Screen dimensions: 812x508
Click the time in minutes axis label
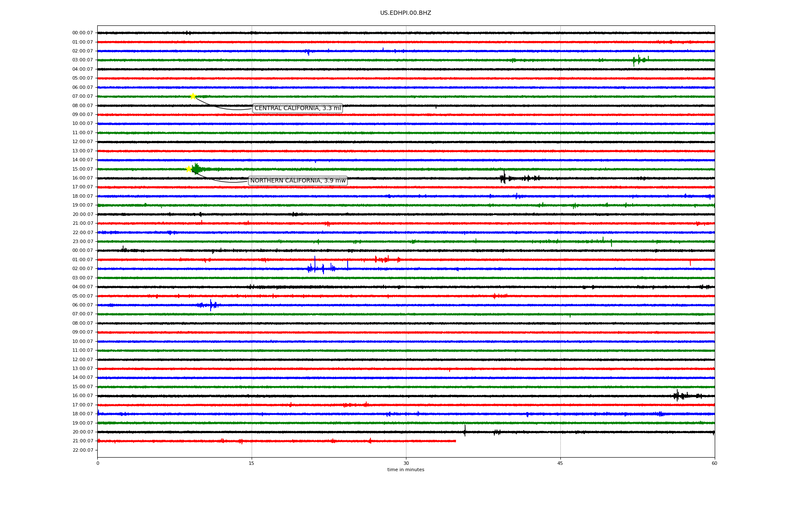(405, 469)
